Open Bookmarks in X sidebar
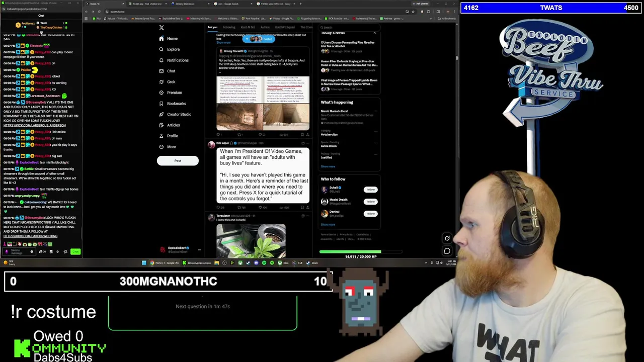 (172, 104)
